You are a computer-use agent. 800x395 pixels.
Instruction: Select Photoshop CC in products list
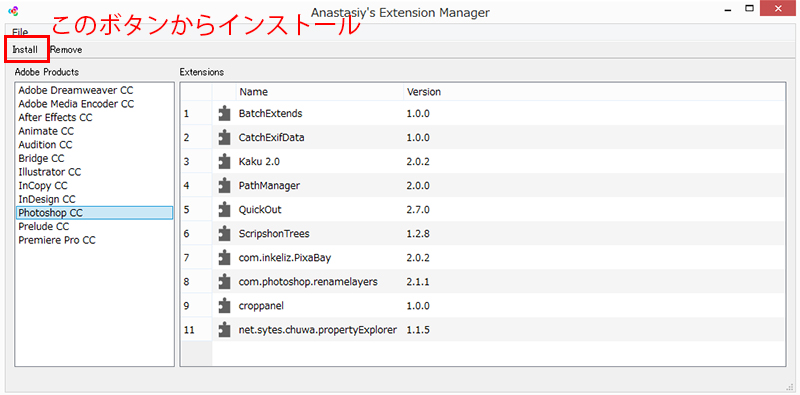coord(94,213)
